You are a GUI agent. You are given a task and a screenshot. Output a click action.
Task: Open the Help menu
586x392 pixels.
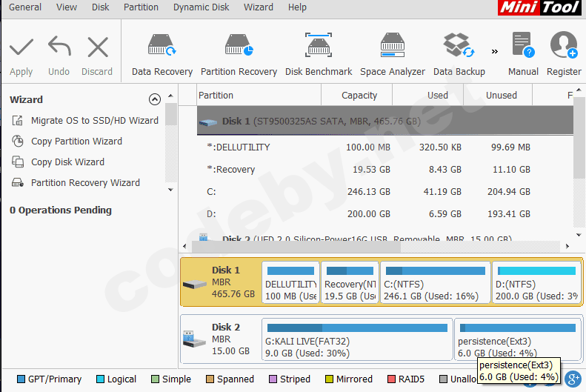tap(297, 7)
